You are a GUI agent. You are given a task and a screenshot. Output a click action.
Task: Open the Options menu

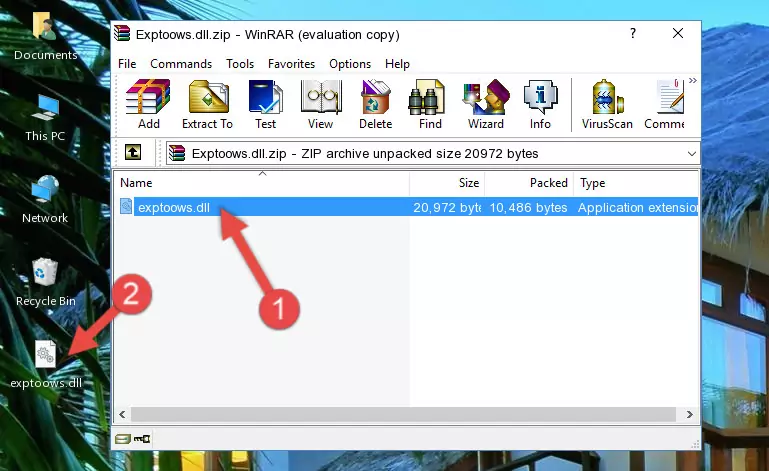pyautogui.click(x=350, y=64)
